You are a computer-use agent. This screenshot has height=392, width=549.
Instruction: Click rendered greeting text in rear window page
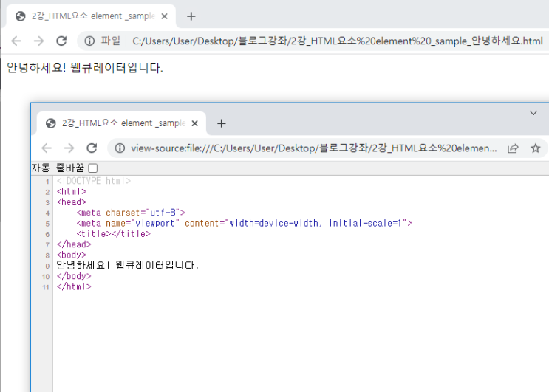85,67
